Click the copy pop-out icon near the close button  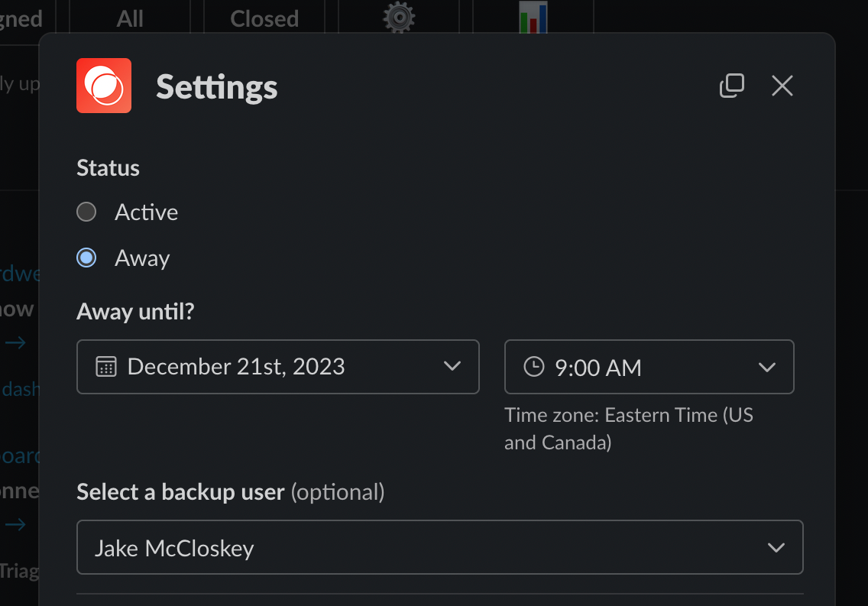(x=732, y=86)
